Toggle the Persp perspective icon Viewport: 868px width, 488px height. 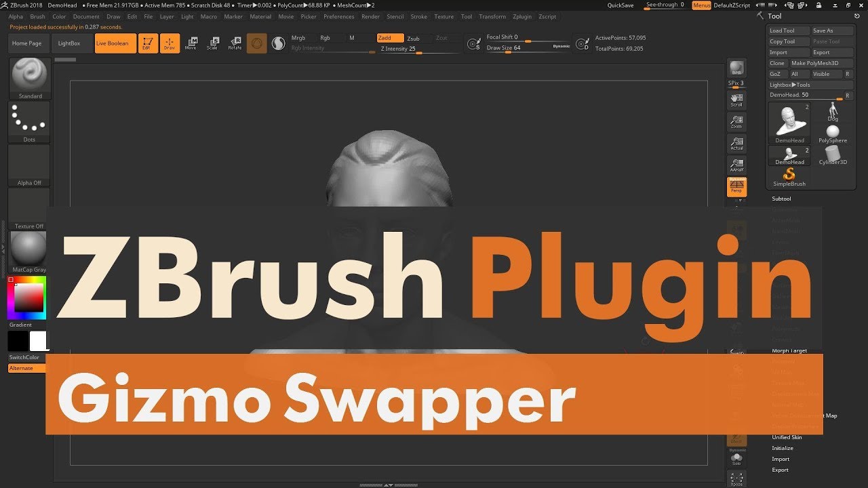coord(736,187)
